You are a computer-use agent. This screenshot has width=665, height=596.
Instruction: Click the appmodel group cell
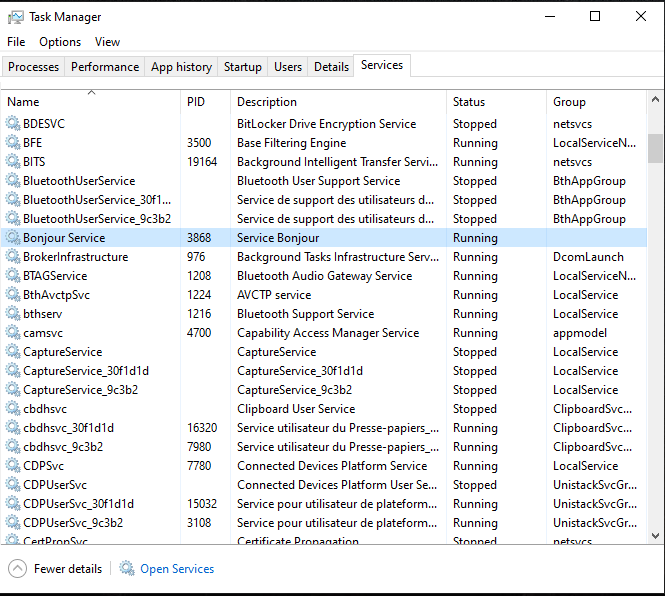pyautogui.click(x=580, y=333)
